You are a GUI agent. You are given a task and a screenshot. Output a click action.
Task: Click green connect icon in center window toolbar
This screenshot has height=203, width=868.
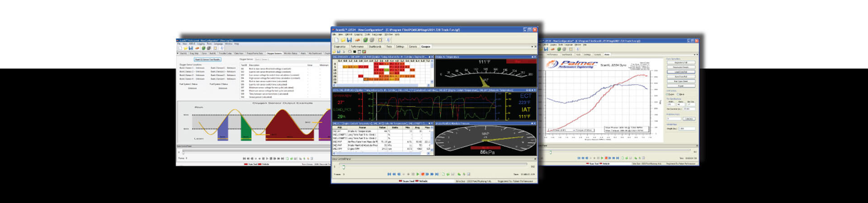(x=365, y=40)
